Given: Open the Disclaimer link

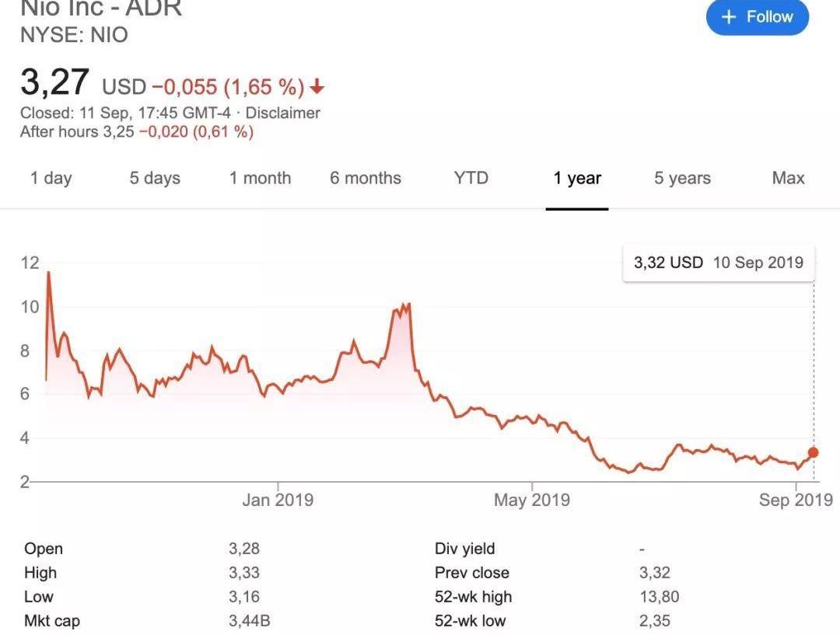Looking at the screenshot, I should coord(282,113).
